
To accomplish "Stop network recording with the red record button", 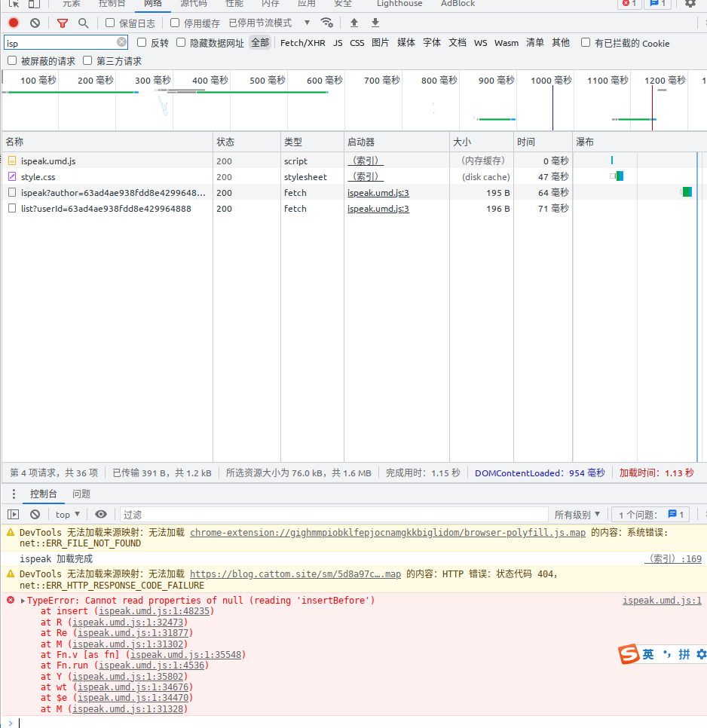I will point(13,23).
